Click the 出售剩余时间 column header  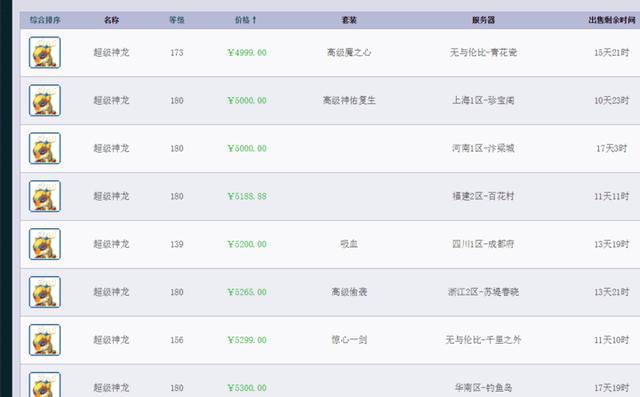pyautogui.click(x=612, y=20)
